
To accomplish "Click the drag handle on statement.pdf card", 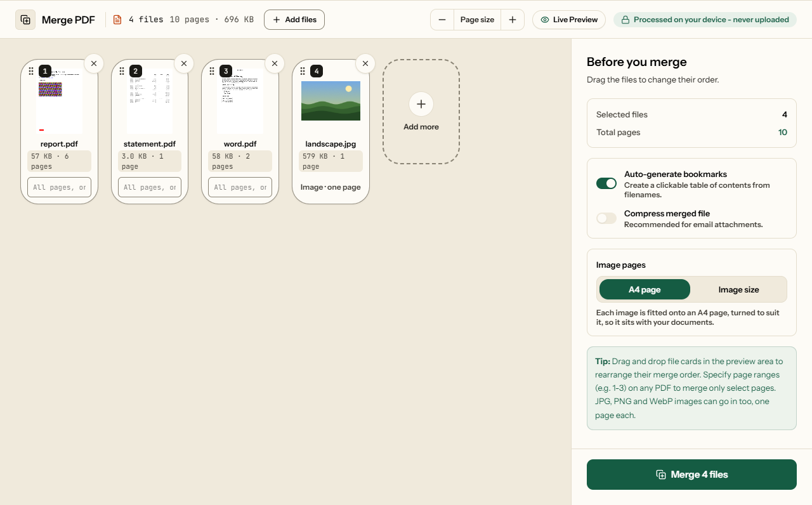I will click(122, 71).
